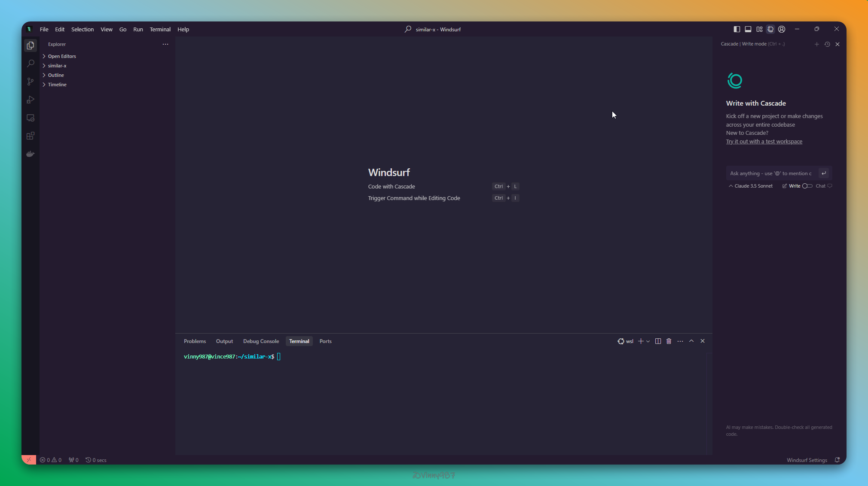Open Windsurf Settings in status bar
Image resolution: width=868 pixels, height=486 pixels.
coord(807,460)
